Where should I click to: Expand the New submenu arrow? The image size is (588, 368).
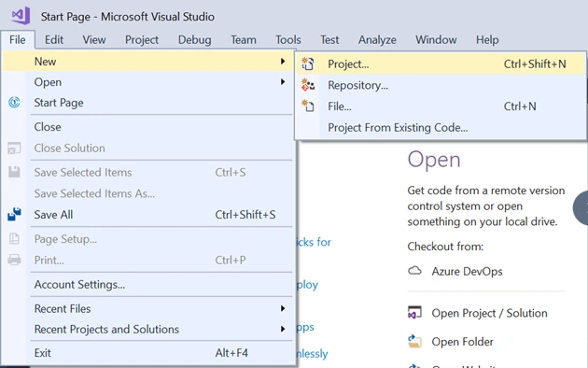pyautogui.click(x=283, y=61)
